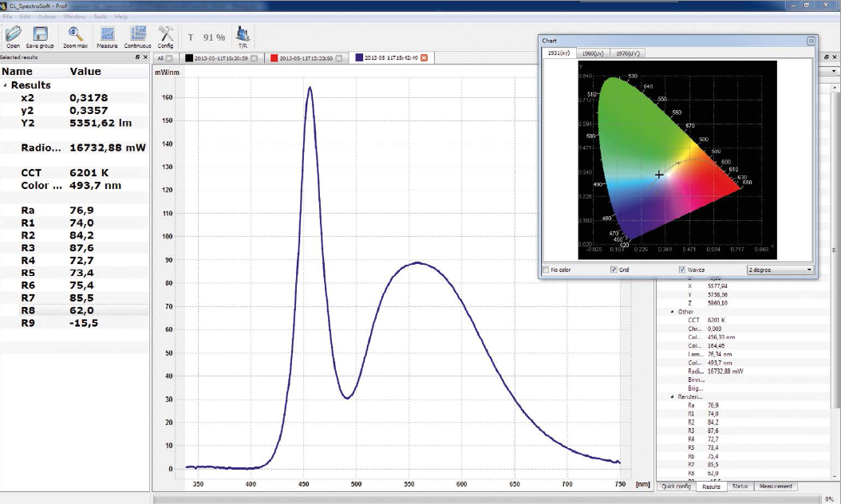Image resolution: width=841 pixels, height=504 pixels.
Task: Click the T/R mode icon
Action: click(242, 35)
